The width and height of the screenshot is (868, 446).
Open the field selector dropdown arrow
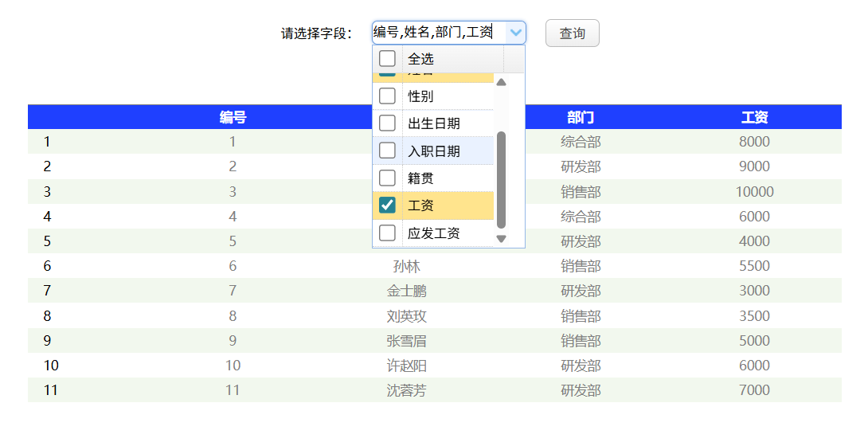point(516,33)
